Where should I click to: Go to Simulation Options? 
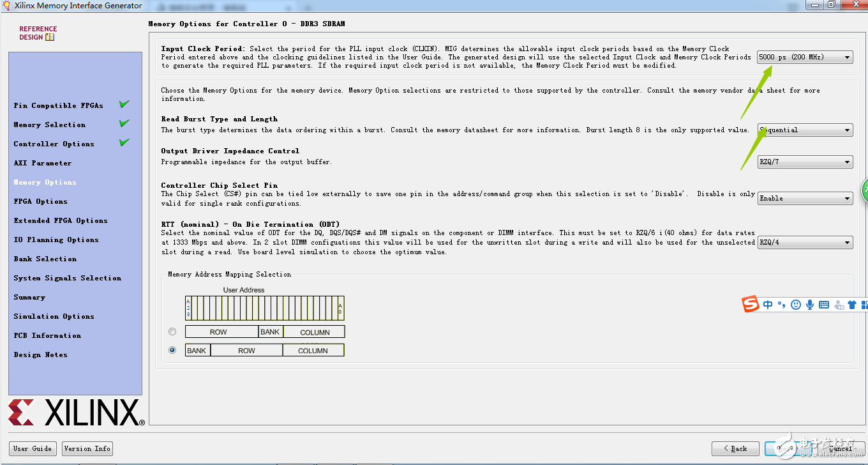(54, 316)
